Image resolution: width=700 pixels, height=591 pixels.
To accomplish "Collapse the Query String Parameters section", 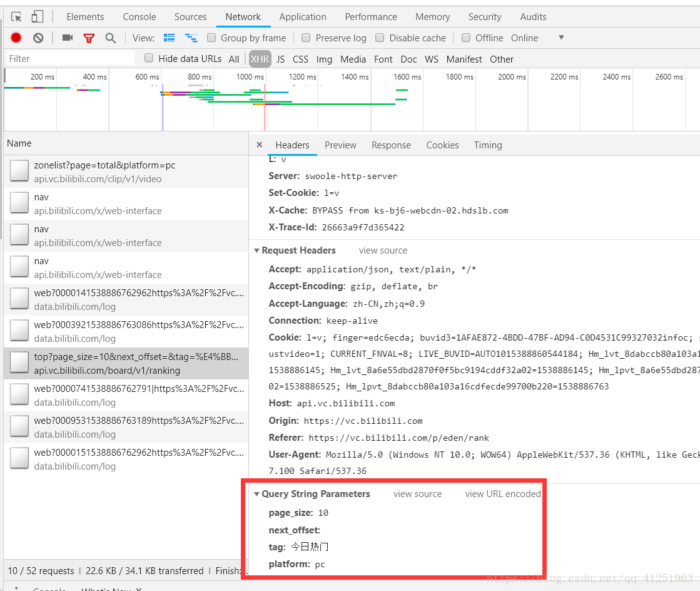I will (x=256, y=494).
